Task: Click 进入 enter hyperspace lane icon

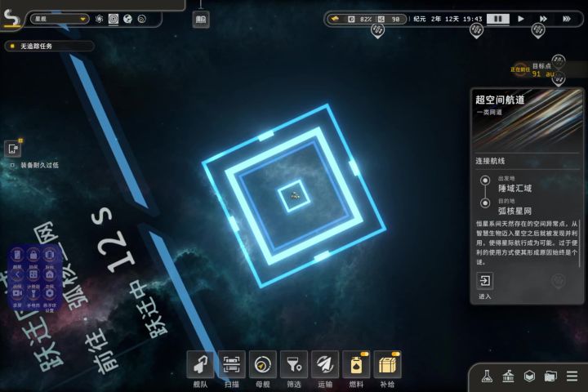Action: (x=484, y=281)
